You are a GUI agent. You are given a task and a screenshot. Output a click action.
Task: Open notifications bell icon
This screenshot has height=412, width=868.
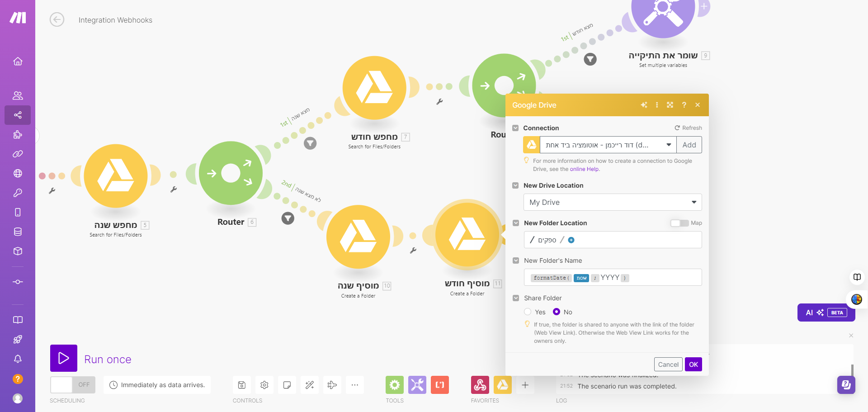point(18,359)
